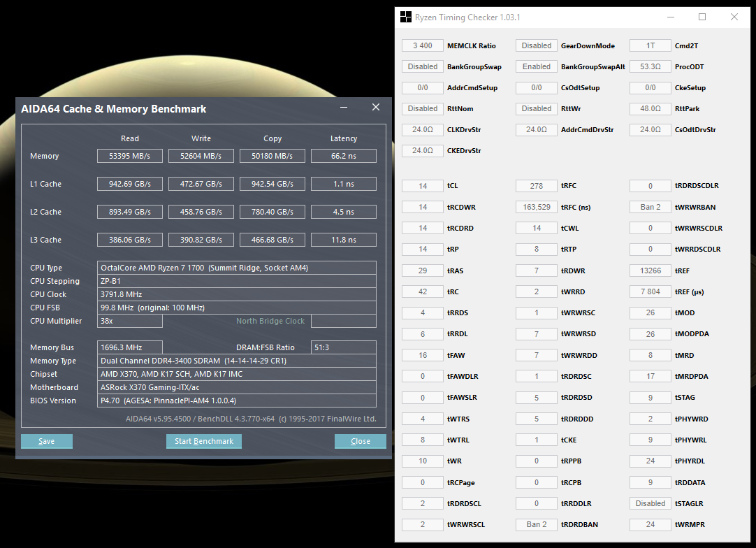Viewport: 756px width, 548px height.
Task: Click the tFAW value 16
Action: click(x=422, y=355)
